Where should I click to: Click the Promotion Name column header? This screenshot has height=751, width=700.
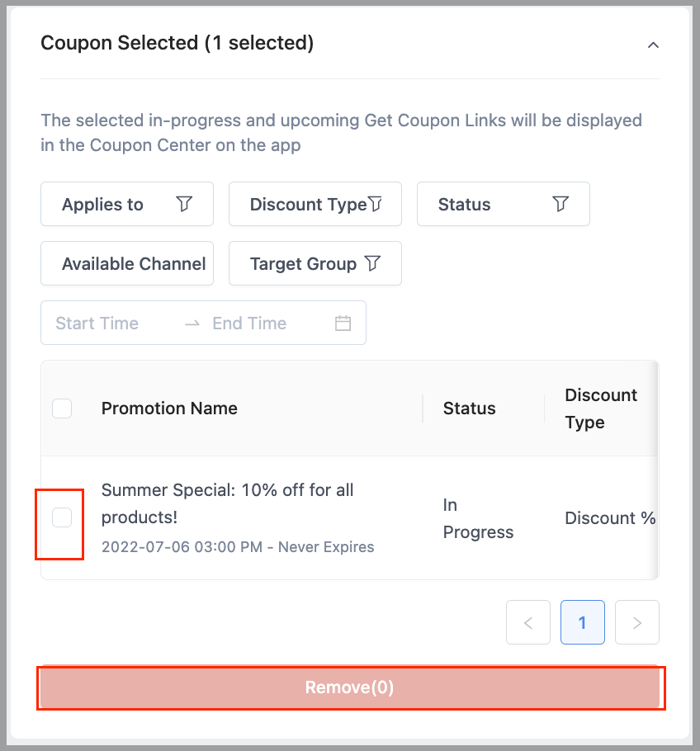[x=169, y=409]
